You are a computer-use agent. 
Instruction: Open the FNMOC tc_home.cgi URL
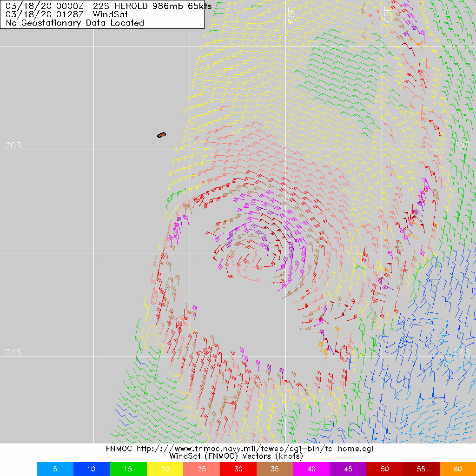[x=253, y=450]
